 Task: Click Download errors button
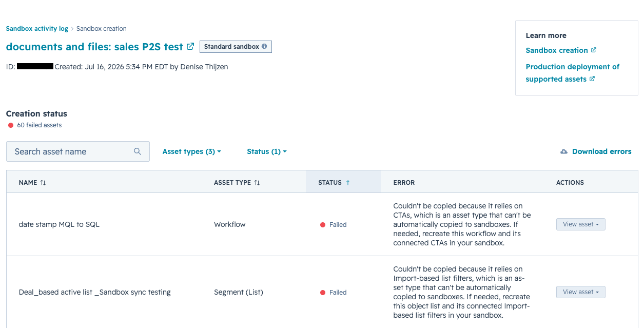596,151
